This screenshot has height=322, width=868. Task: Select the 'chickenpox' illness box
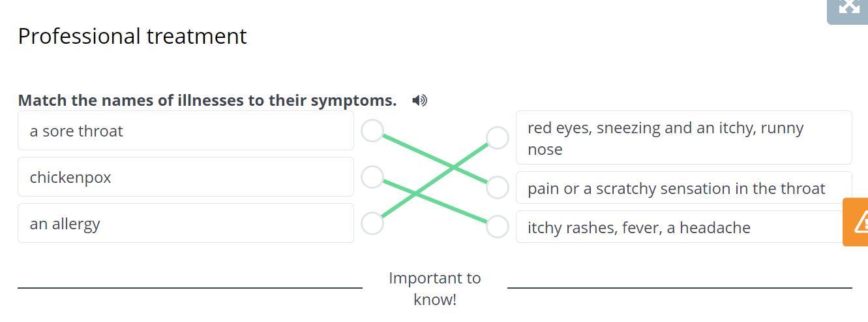186,177
